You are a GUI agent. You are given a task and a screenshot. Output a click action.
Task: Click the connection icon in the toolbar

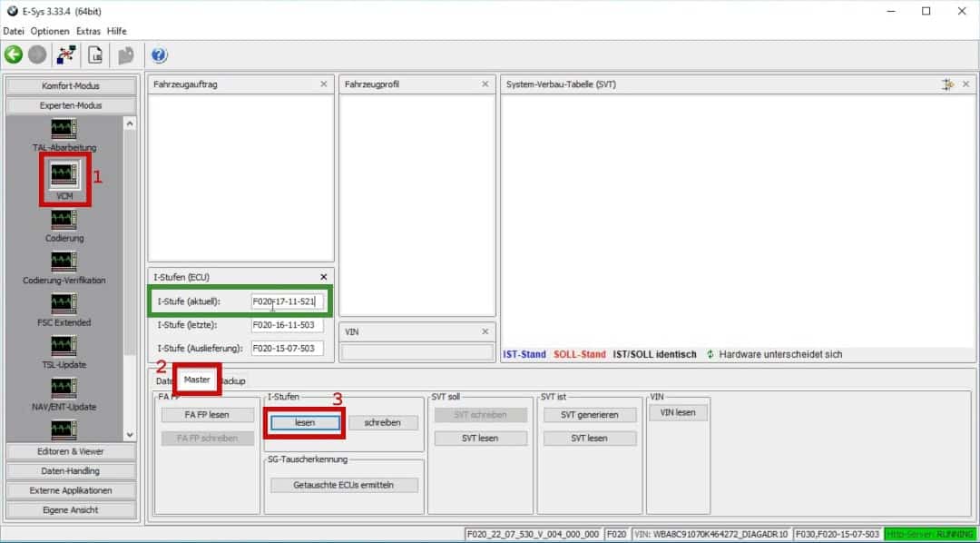[x=65, y=55]
